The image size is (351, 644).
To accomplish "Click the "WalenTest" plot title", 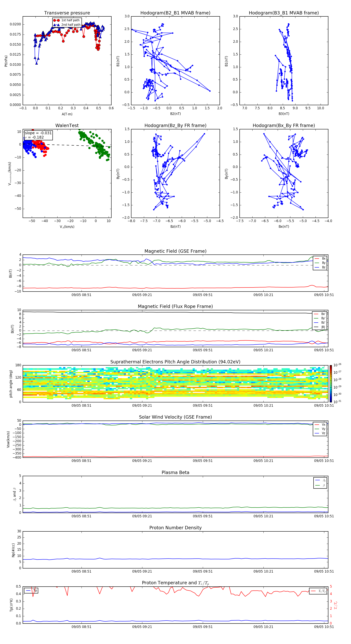I will [67, 125].
